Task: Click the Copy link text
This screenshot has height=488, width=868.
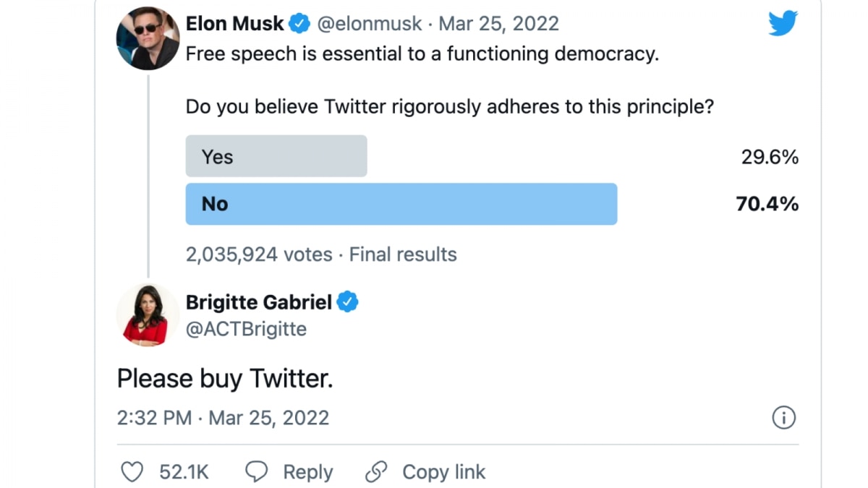Action: click(443, 472)
